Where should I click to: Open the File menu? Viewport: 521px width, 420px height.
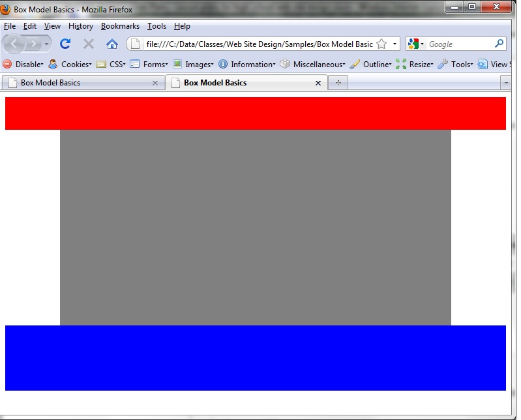10,26
